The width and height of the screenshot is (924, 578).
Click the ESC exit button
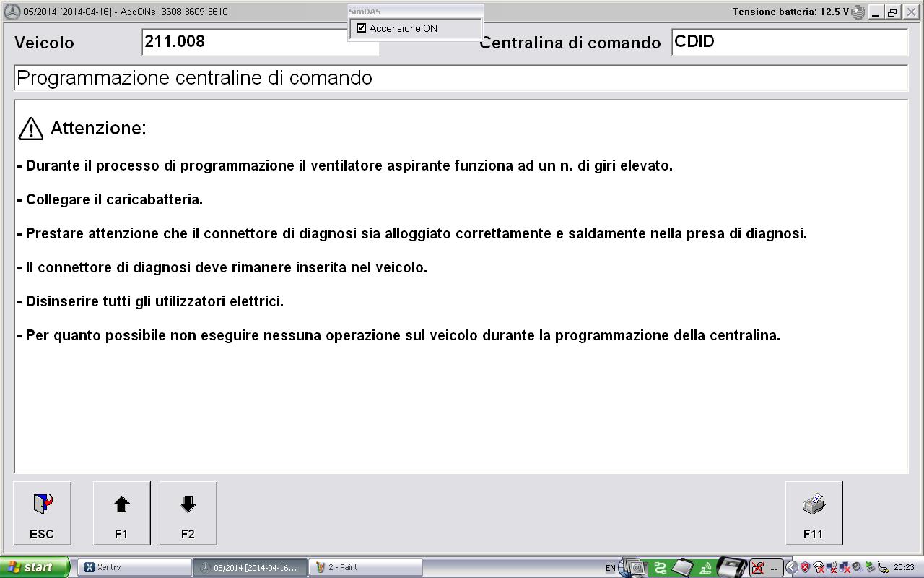(42, 513)
